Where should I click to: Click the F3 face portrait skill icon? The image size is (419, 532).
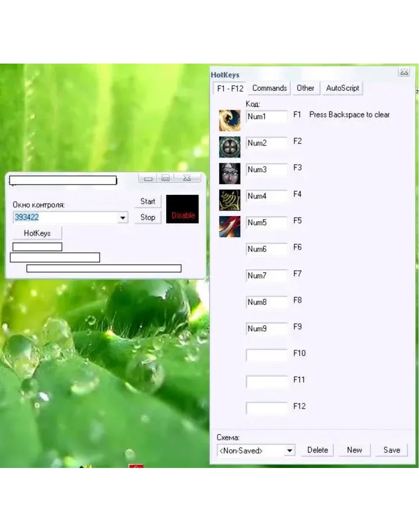pyautogui.click(x=229, y=173)
